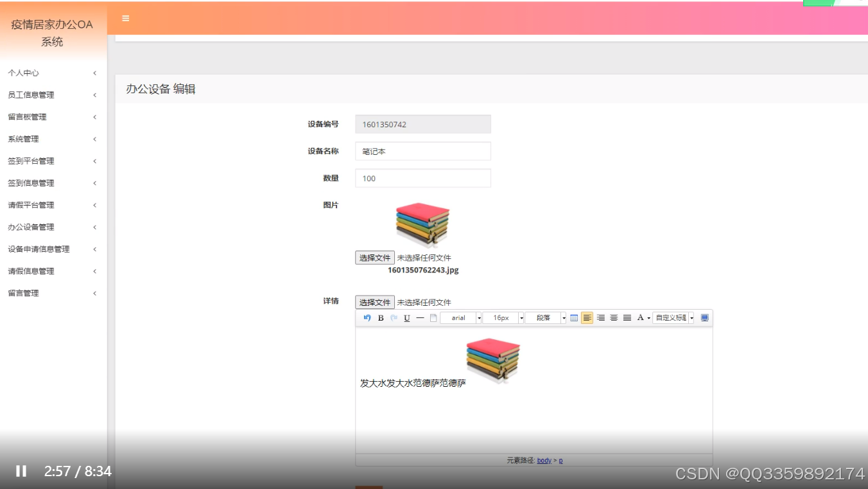Screen dimensions: 868x489
Task: Open the 签到信息管理 sidebar item
Action: [53, 183]
